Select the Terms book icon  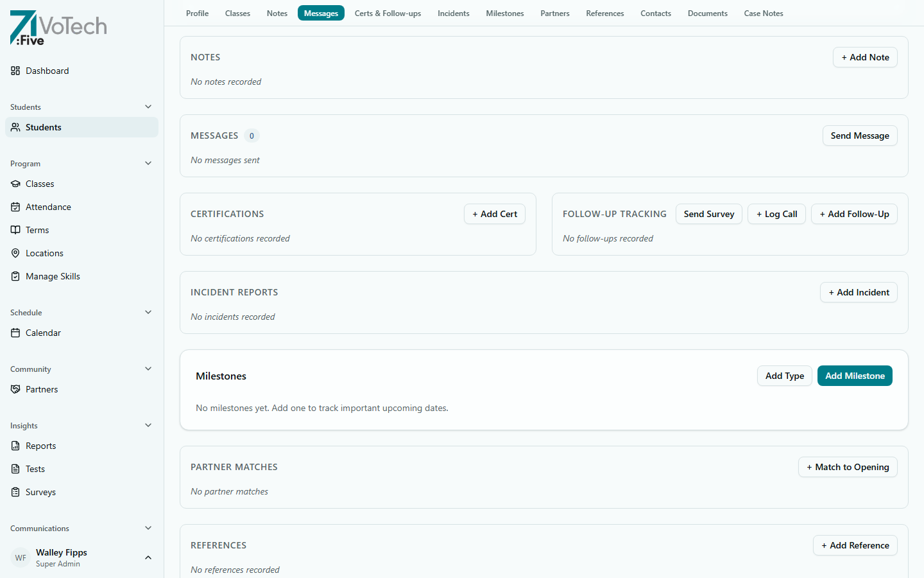(x=15, y=230)
